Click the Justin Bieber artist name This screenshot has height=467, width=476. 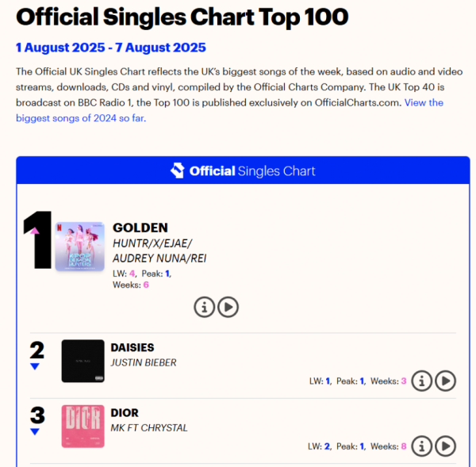(144, 362)
